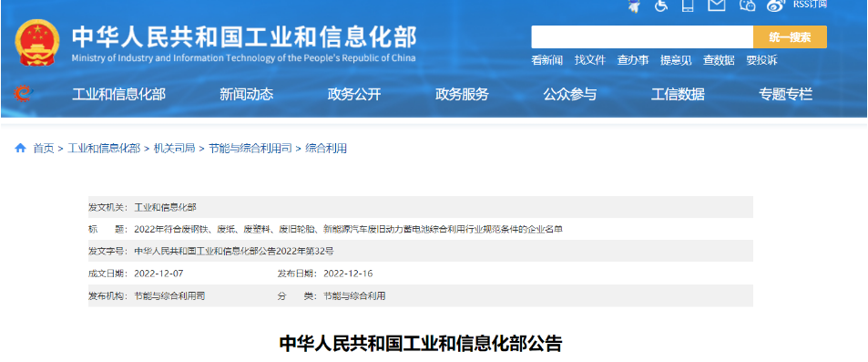Click the red swirl logo in the navigation bar
The width and height of the screenshot is (868, 362).
pos(23,94)
